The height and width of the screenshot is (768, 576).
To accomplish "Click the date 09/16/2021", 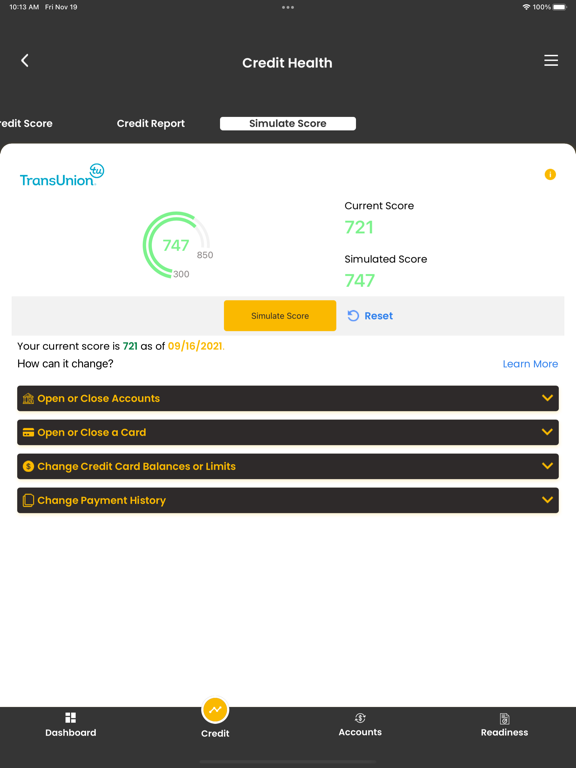I will (x=195, y=346).
